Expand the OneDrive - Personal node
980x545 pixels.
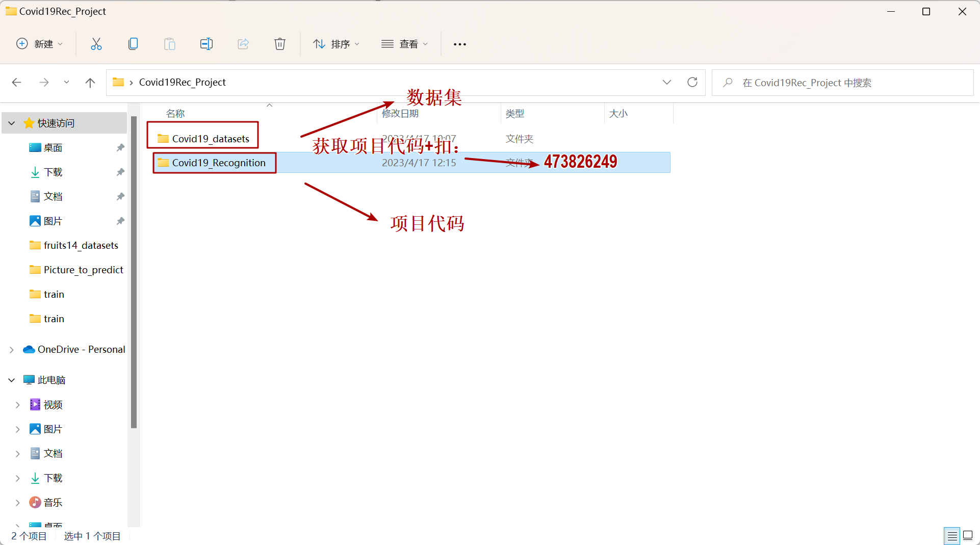[x=12, y=350]
